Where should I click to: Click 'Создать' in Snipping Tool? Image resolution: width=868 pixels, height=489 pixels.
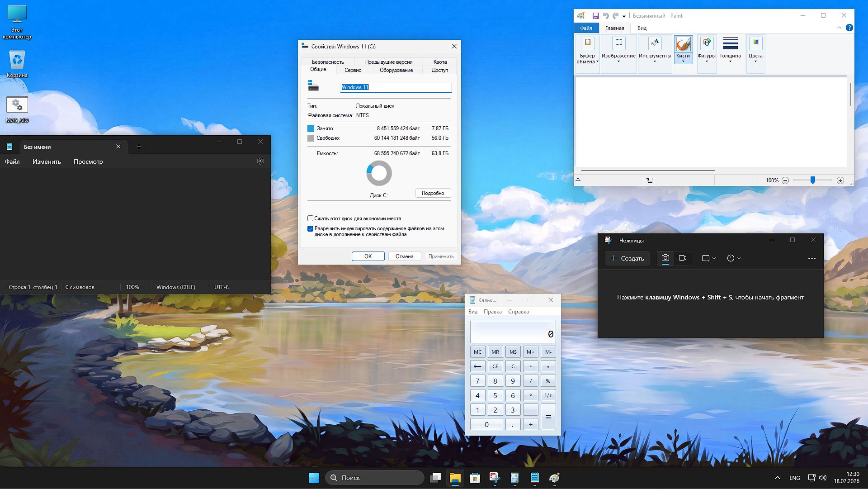click(x=627, y=258)
